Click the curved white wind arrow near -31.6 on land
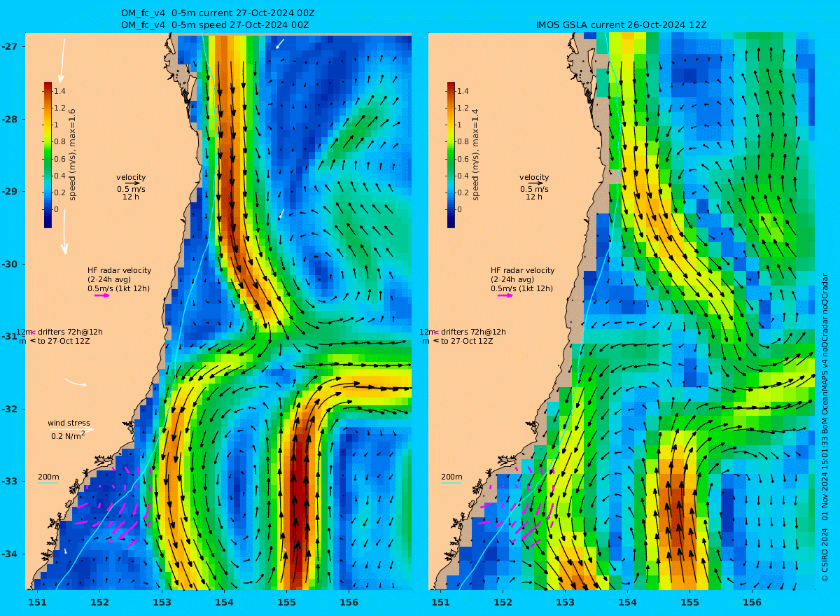This screenshot has height=616, width=840. [76, 382]
